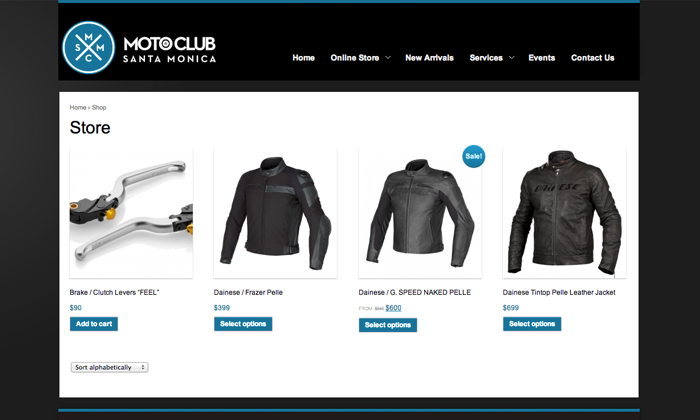
Task: Click the blue Sale! badge
Action: 473,156
